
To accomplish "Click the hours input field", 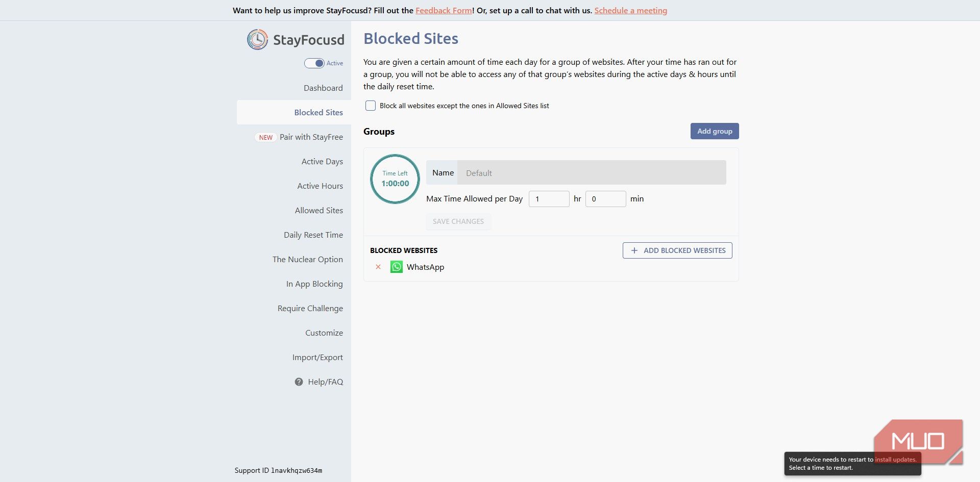I will pos(549,199).
